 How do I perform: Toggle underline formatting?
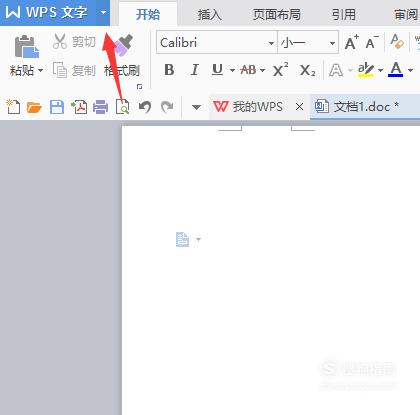(217, 70)
